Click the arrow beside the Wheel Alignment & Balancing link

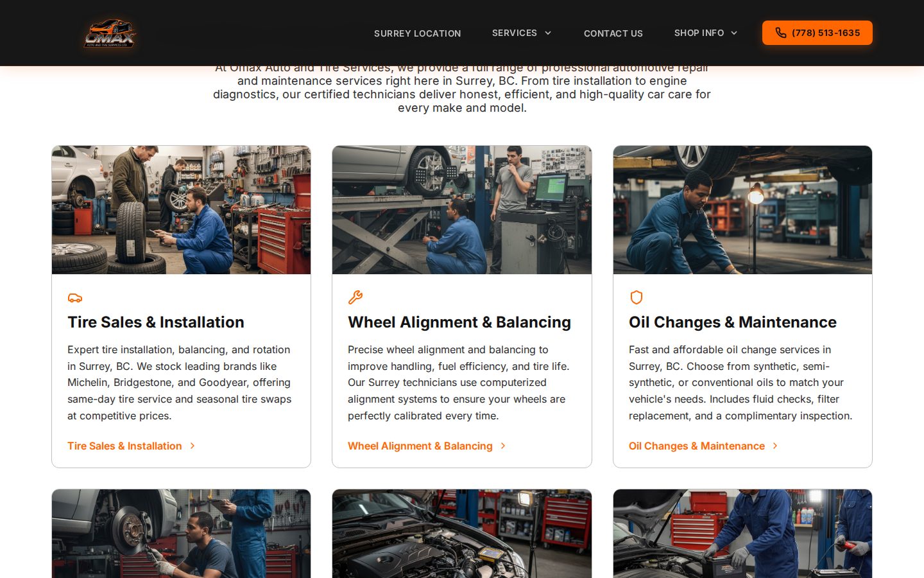[503, 446]
